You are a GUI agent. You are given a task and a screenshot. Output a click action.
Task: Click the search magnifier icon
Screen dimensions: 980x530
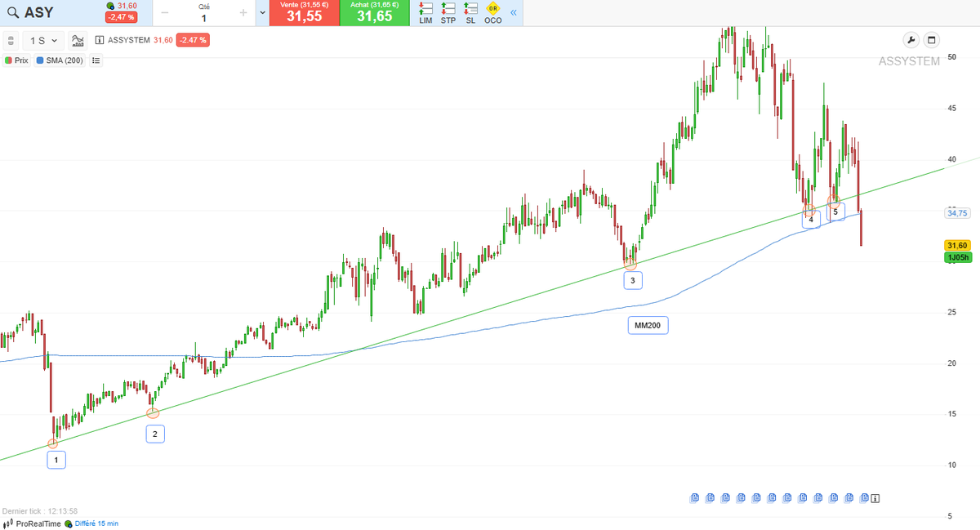[x=12, y=12]
